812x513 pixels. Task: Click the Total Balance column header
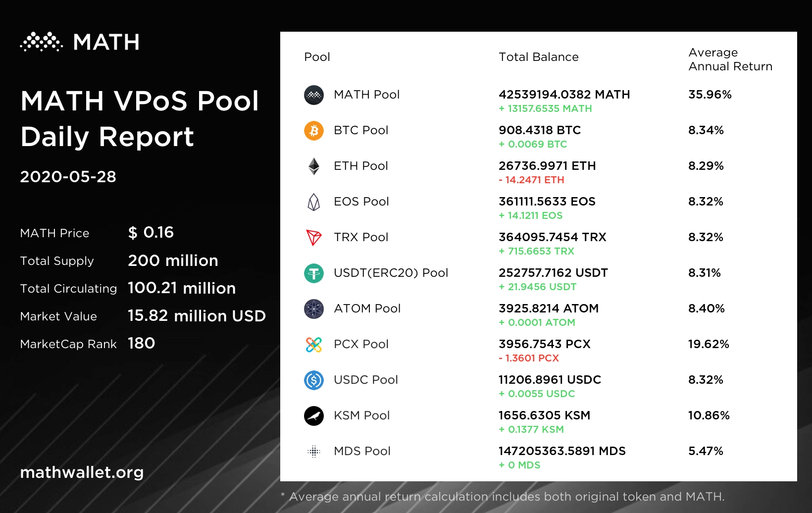(538, 57)
